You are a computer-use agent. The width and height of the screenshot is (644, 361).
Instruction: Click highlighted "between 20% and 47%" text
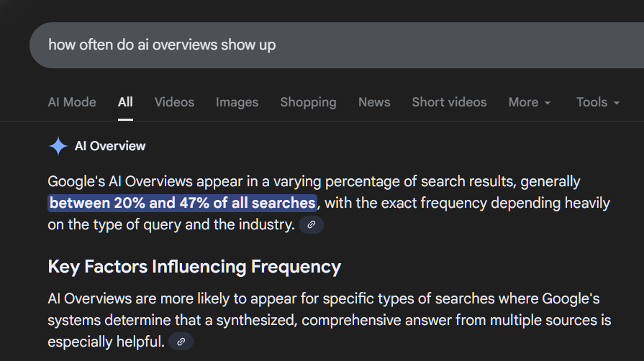click(x=182, y=203)
